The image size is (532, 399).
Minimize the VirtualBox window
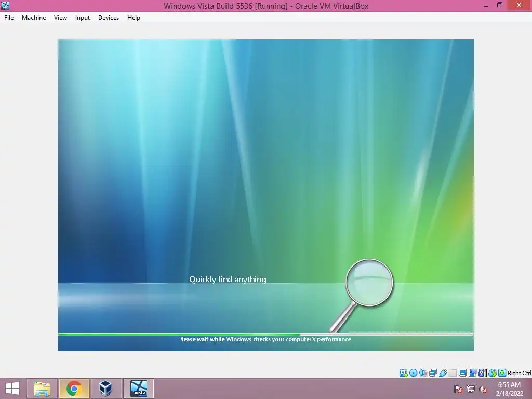[486, 5]
